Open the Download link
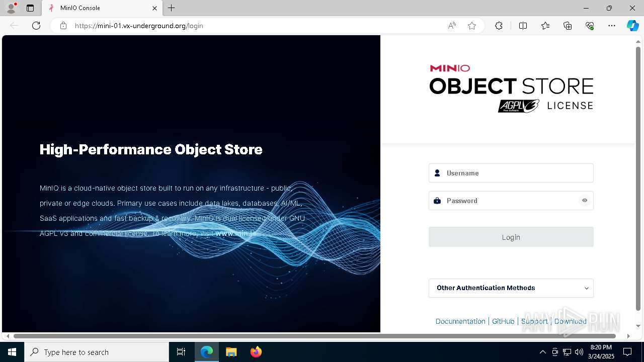 [571, 321]
